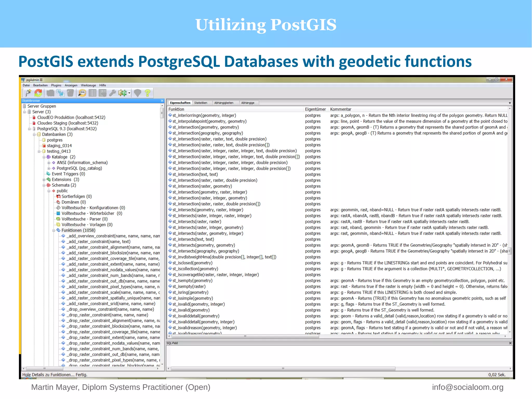
Task: Sort by the Kommentar column header
Action: (418, 109)
